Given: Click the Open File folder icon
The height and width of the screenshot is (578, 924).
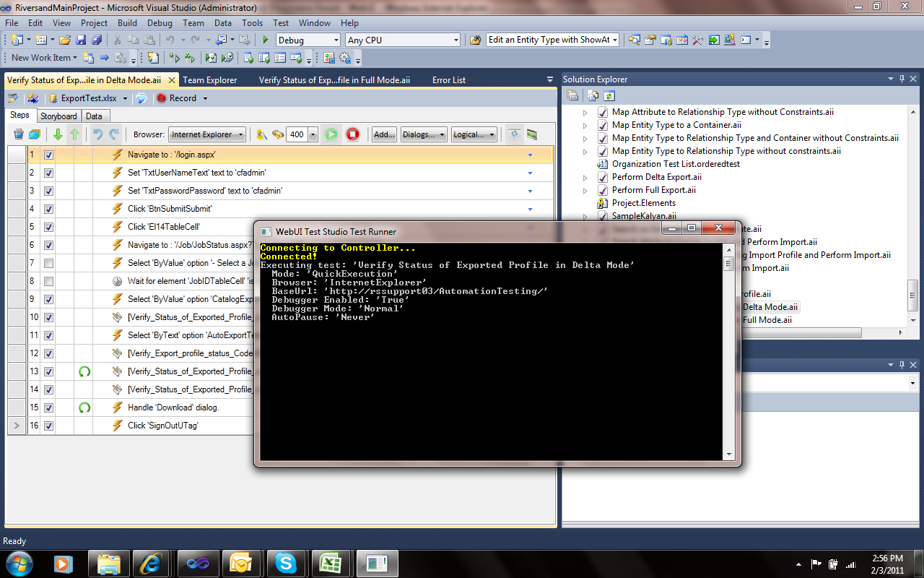Looking at the screenshot, I should pos(65,40).
